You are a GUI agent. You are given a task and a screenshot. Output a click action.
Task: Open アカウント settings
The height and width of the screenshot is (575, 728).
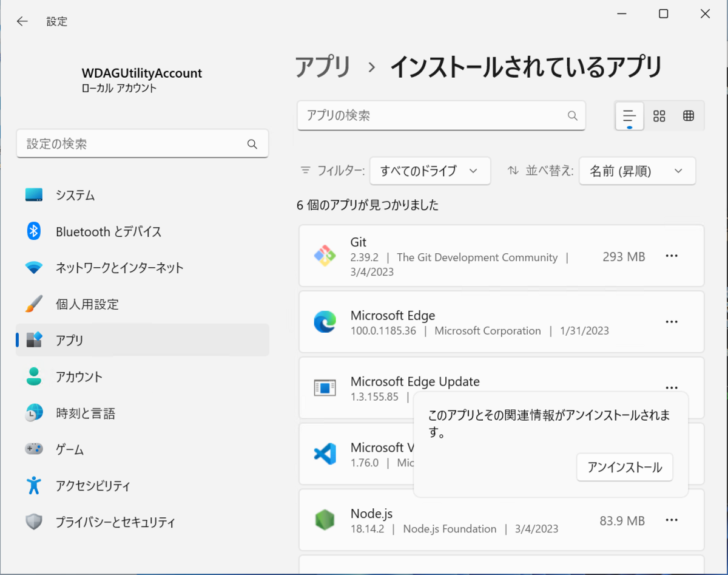(143, 376)
